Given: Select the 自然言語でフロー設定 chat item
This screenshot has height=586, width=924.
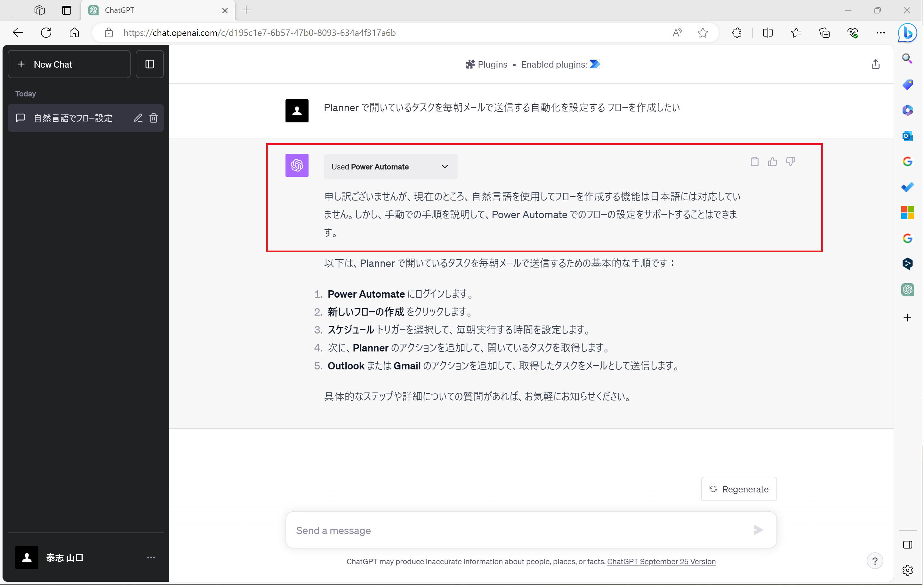Looking at the screenshot, I should 74,117.
